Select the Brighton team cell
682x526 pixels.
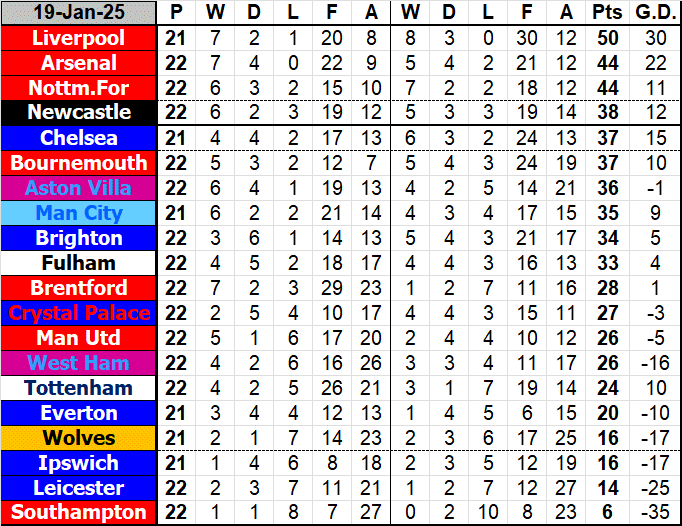tap(79, 238)
